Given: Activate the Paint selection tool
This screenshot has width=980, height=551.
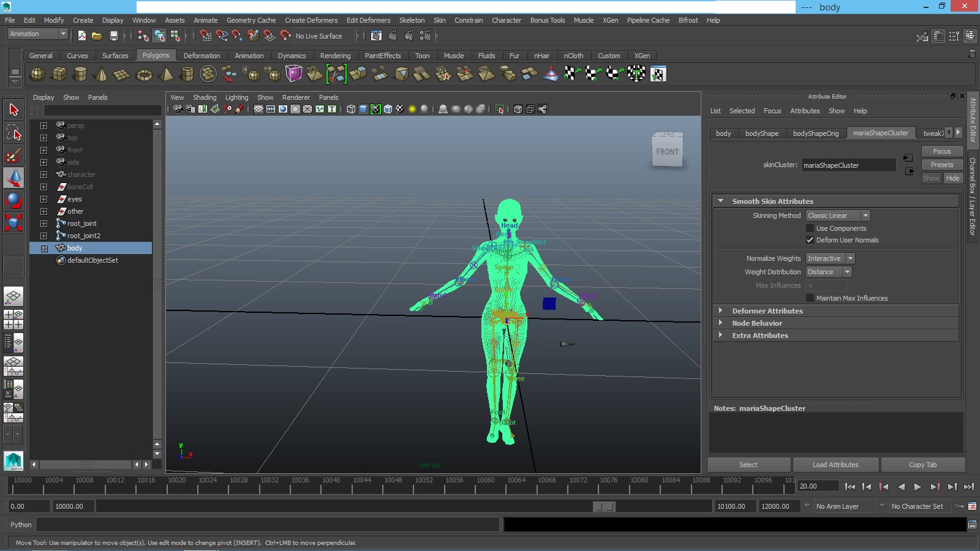Looking at the screenshot, I should tap(13, 155).
